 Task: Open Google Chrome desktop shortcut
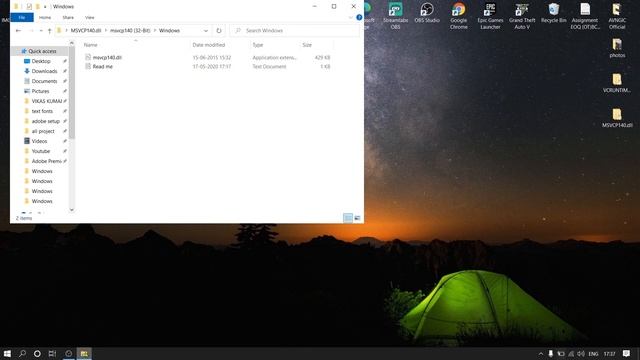tap(459, 16)
